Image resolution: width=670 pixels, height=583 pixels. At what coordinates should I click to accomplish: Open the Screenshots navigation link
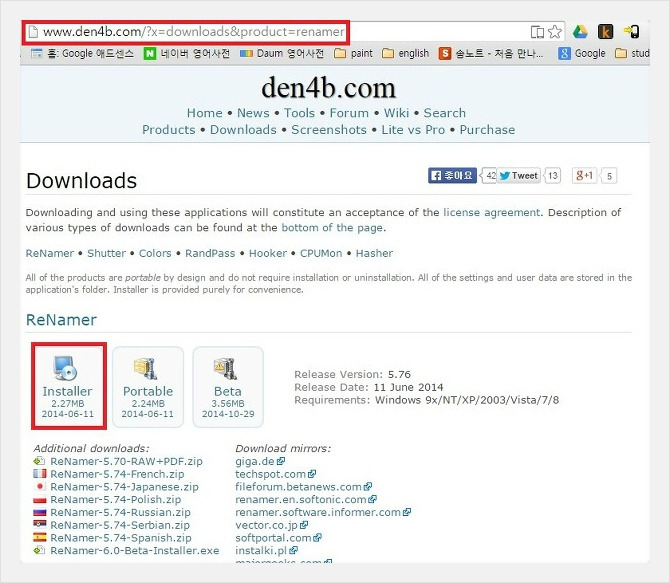point(329,130)
